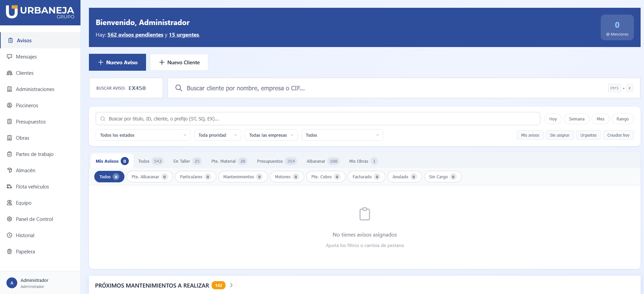Click the Piscineros user circle icon
Viewport: 644px width, 294px height.
click(9, 105)
